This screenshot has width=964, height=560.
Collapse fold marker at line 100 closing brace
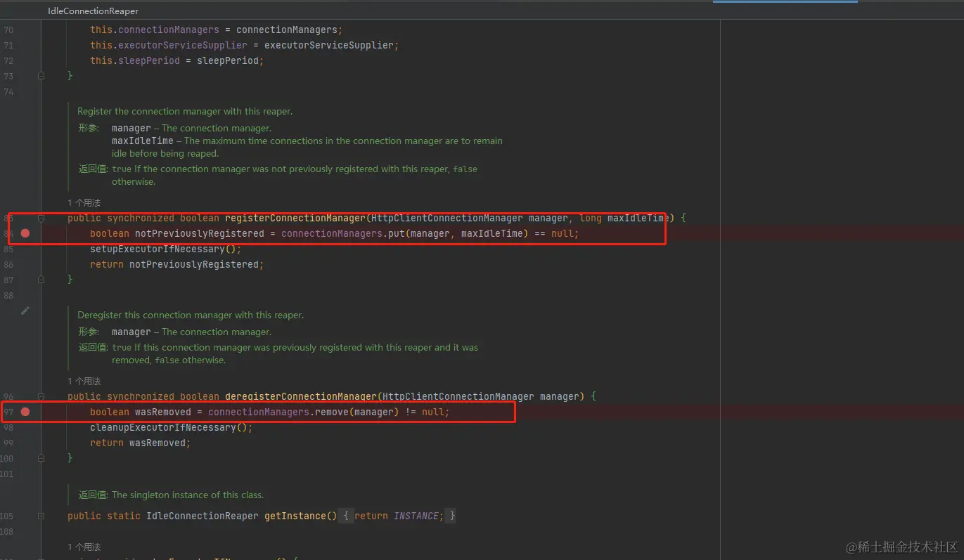click(41, 458)
